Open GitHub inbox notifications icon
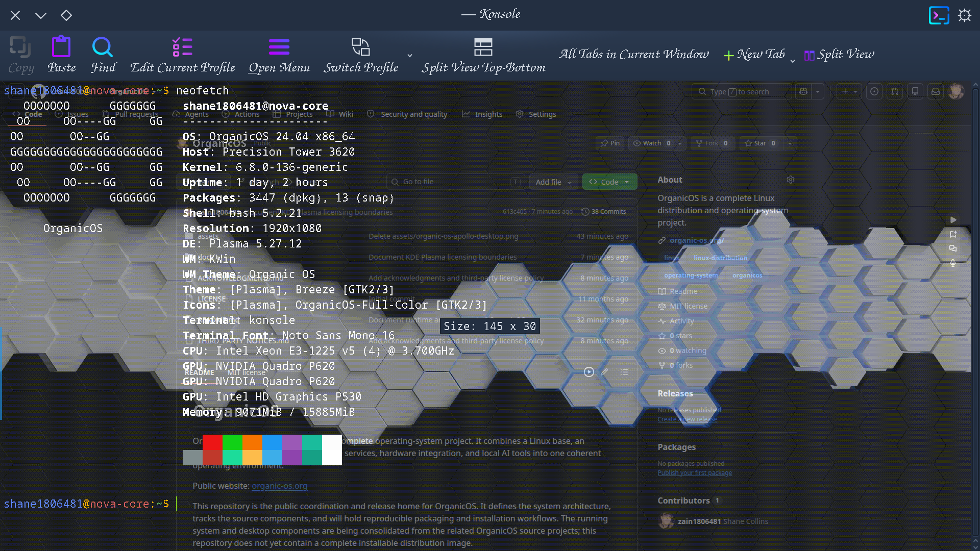Screen dimensions: 980x551 [x=936, y=91]
